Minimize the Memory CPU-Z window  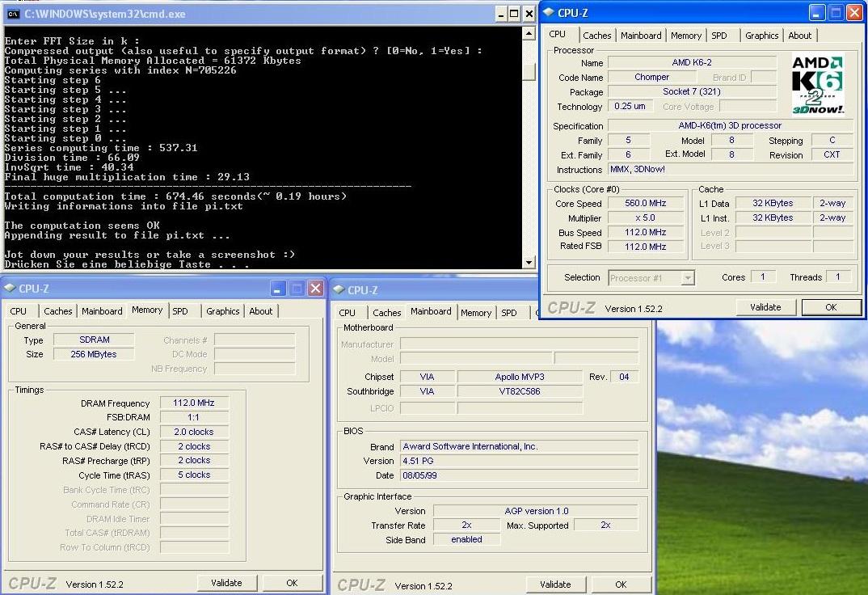278,289
